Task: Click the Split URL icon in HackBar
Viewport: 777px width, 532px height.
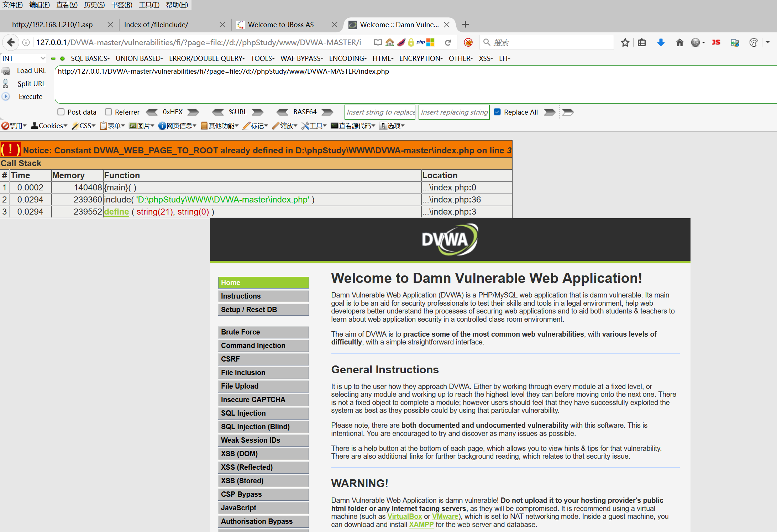Action: point(5,84)
